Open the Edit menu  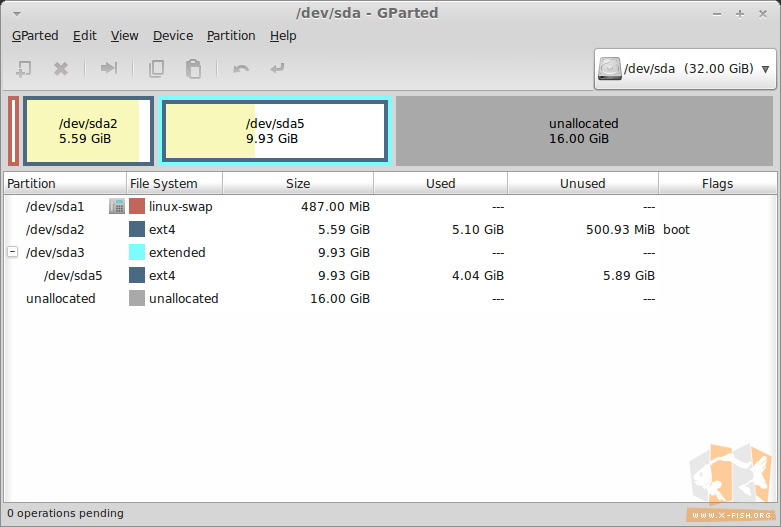click(85, 36)
